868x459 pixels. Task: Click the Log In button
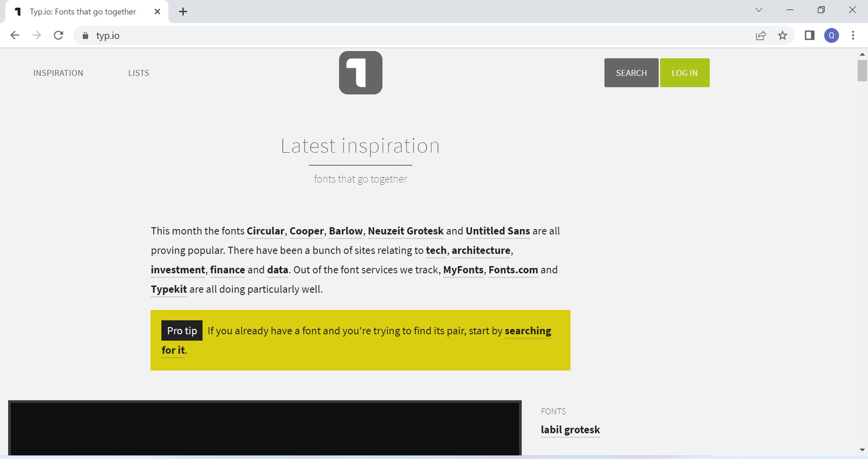[685, 73]
